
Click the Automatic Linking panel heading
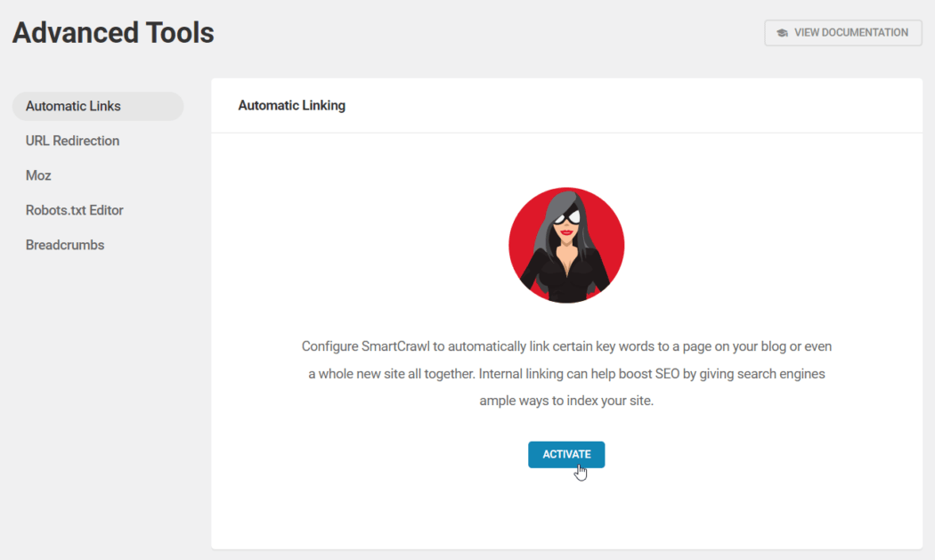click(x=291, y=105)
